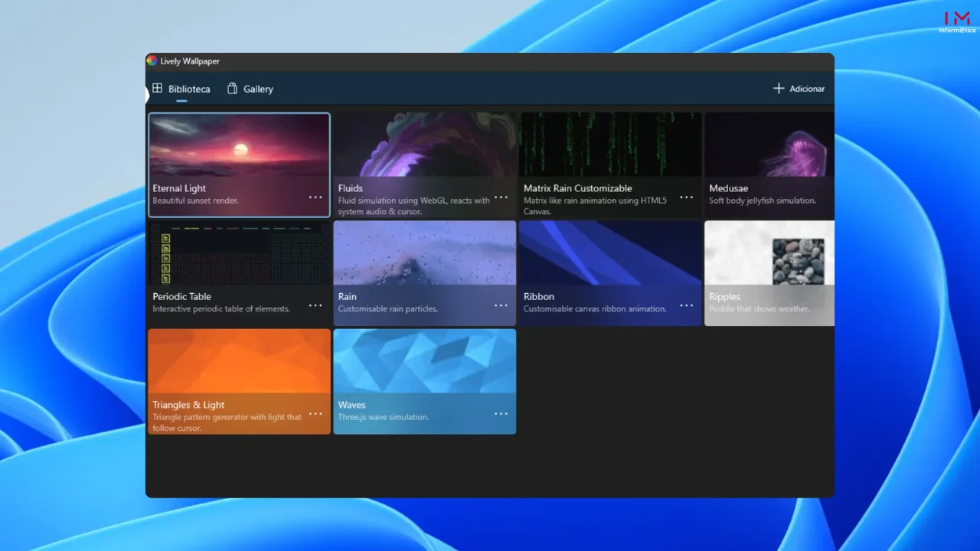Viewport: 980px width, 551px height.
Task: Click the "Periodic Table" title text
Action: (181, 296)
